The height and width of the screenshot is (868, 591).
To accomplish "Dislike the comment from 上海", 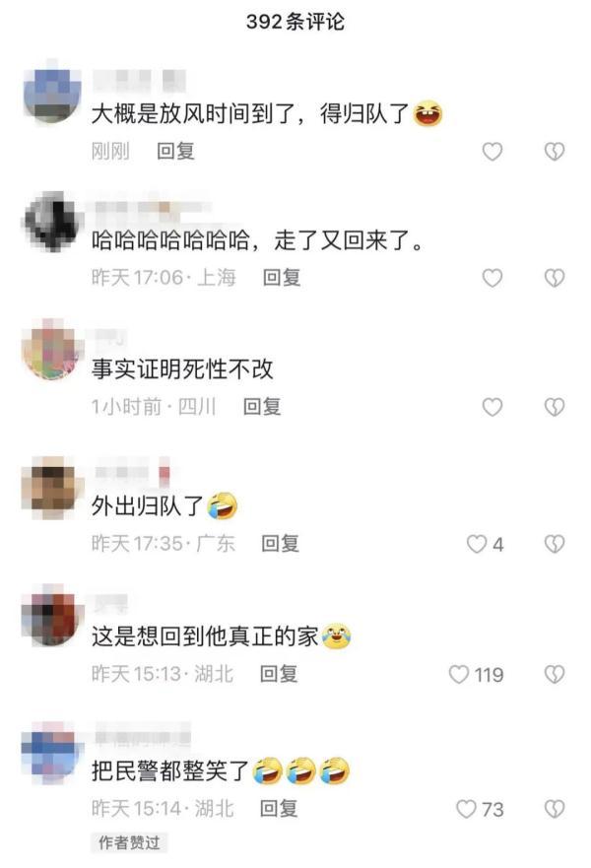I will click(554, 277).
